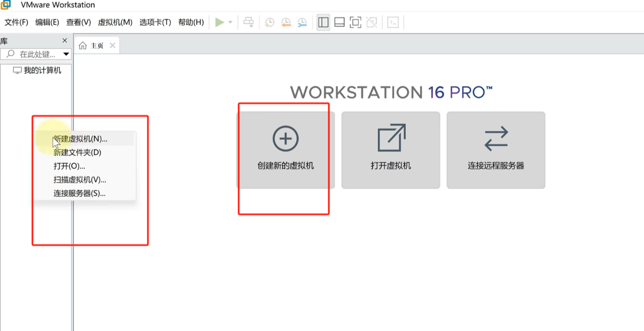Choose 新建文件夹(D) from context menu
Viewport: 644px width, 331px height.
[x=84, y=153]
